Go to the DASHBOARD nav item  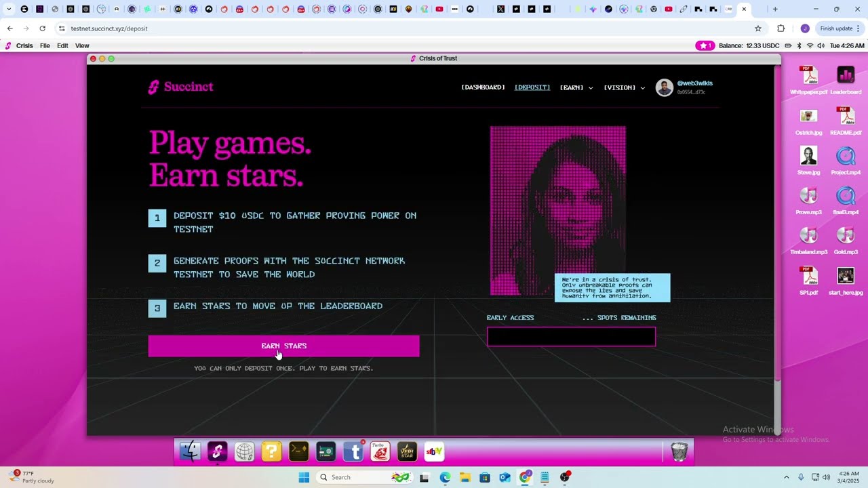point(483,87)
